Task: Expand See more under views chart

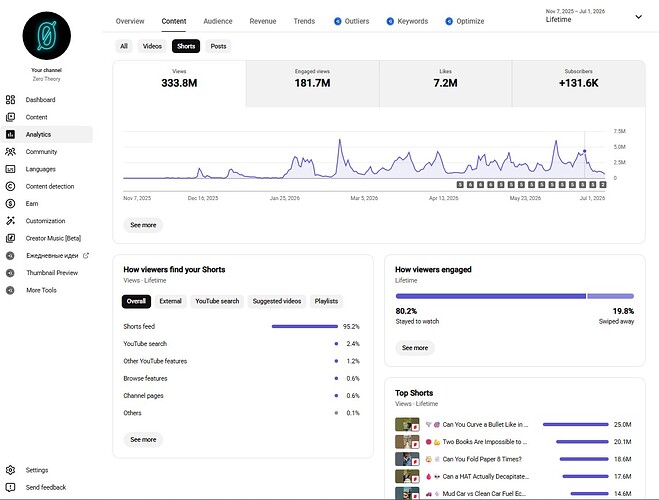Action: [x=143, y=225]
